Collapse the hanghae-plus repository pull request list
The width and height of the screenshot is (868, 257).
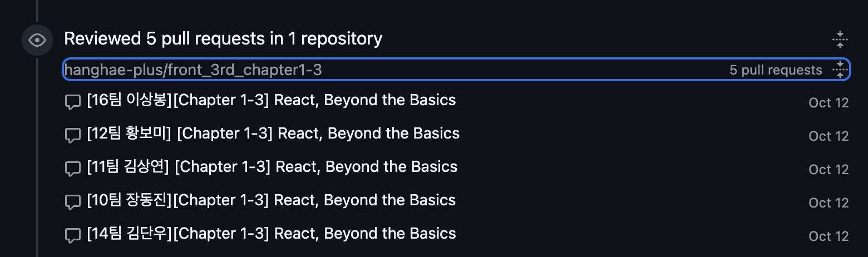(x=840, y=70)
